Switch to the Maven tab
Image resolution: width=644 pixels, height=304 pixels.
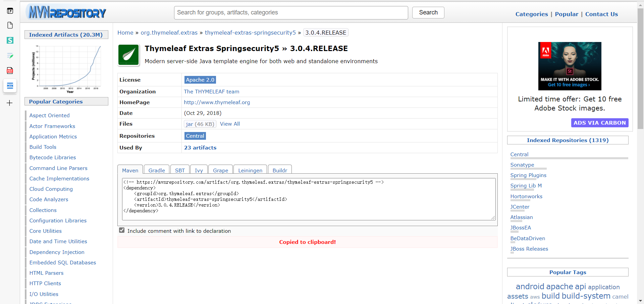pyautogui.click(x=130, y=170)
